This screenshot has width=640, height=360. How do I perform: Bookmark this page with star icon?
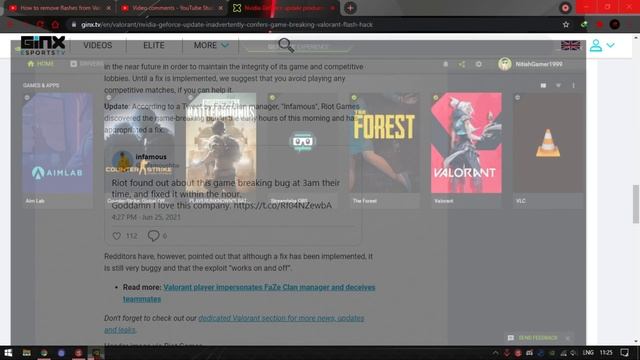click(566, 24)
